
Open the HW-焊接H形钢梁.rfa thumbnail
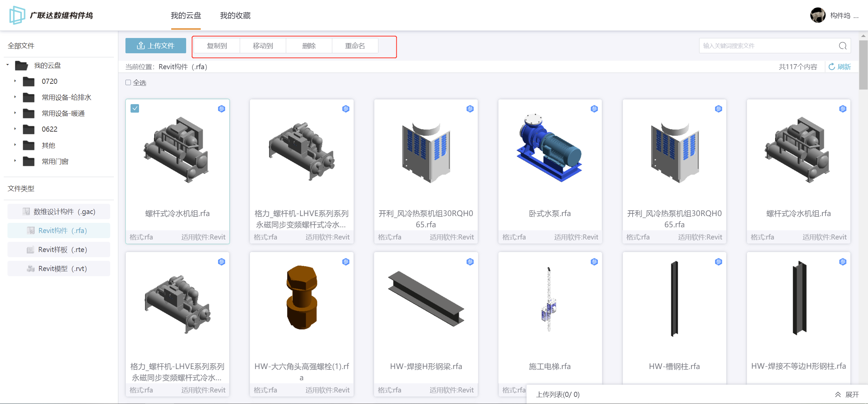tap(426, 299)
